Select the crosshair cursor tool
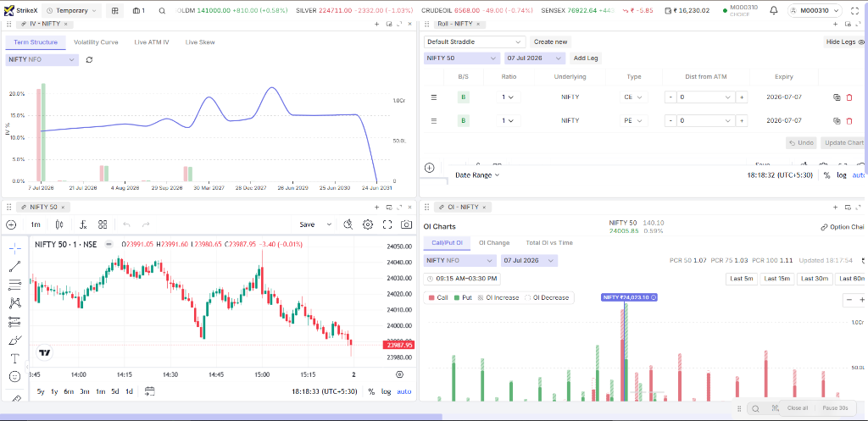Screen dimensions: 868x421 pos(15,248)
